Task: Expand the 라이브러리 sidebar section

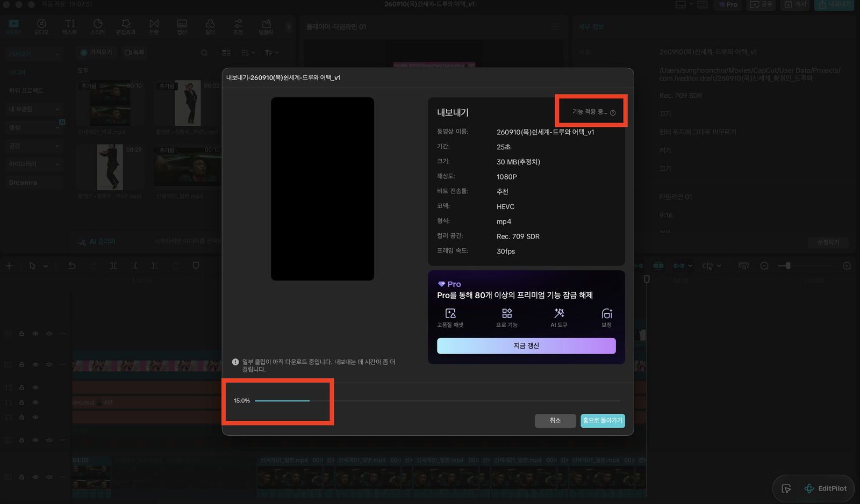Action: (57, 164)
